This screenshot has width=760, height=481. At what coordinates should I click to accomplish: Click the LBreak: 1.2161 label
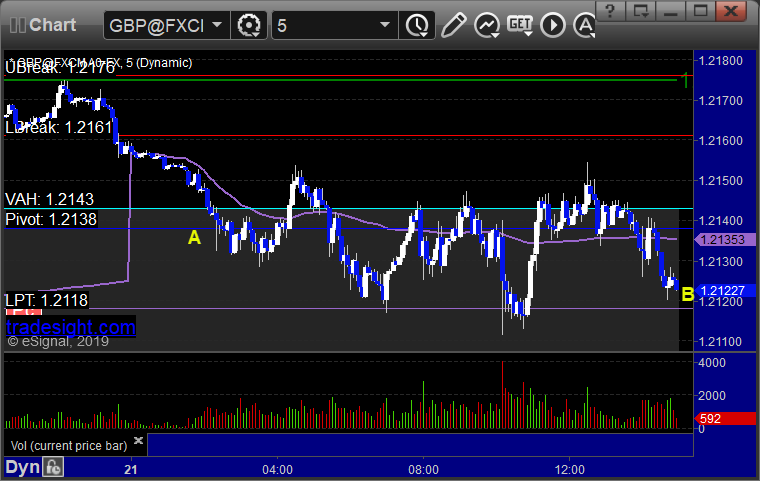pyautogui.click(x=59, y=128)
